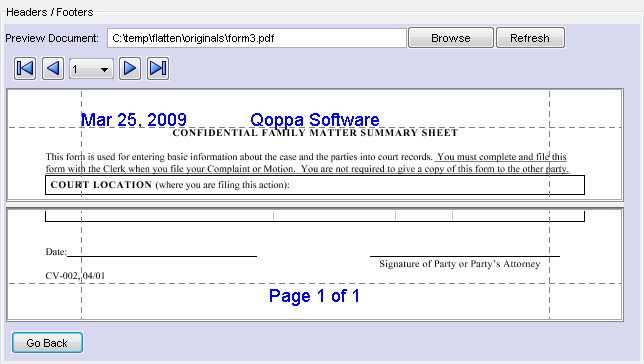Click the 'Page 1 of 1' footer text
Viewport: 644px width, 364px height.
(x=314, y=296)
